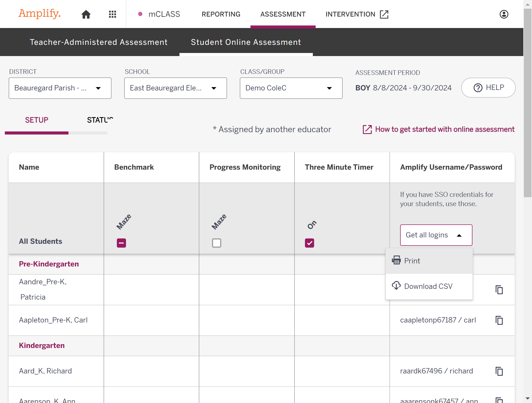Click the Pre-Kindergarten group heading
The width and height of the screenshot is (532, 403).
(49, 264)
